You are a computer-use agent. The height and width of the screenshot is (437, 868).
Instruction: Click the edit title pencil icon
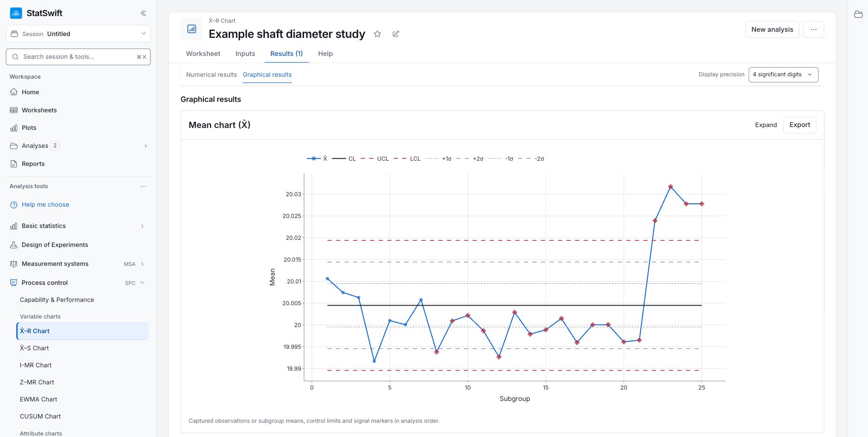coord(396,34)
